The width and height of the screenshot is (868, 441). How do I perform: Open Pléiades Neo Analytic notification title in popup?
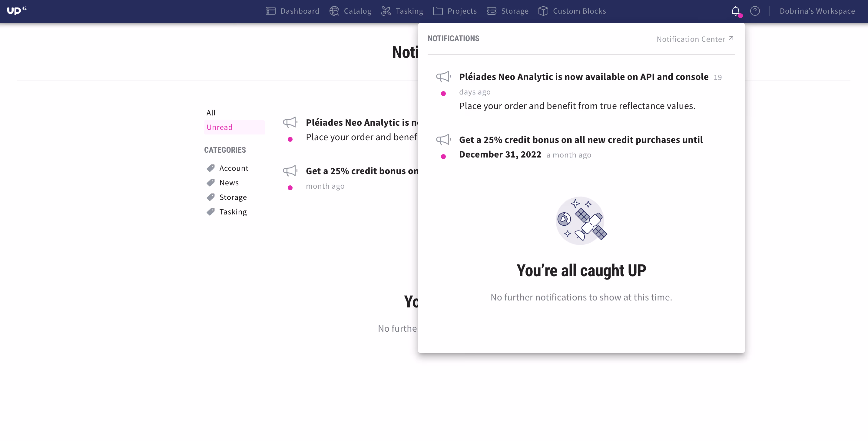[x=584, y=77]
